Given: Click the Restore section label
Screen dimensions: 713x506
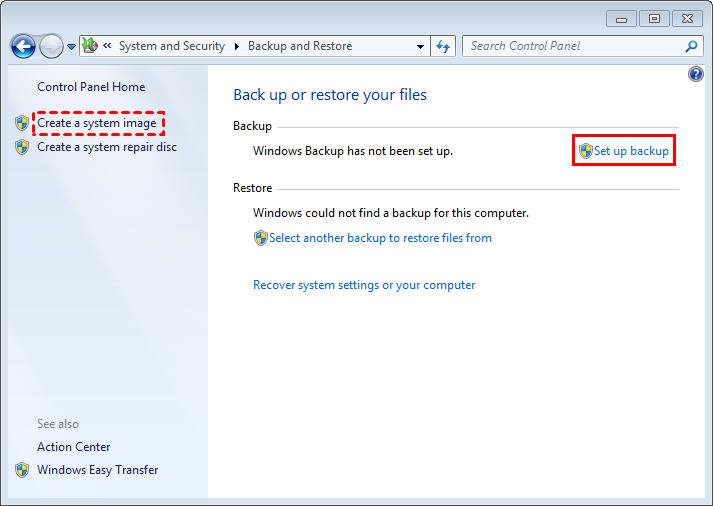Looking at the screenshot, I should coord(252,188).
